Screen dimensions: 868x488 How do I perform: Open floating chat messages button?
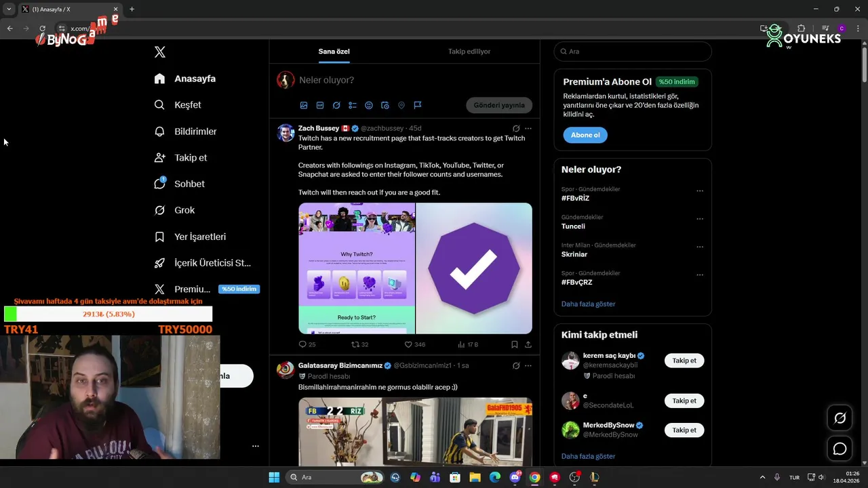[x=840, y=449]
